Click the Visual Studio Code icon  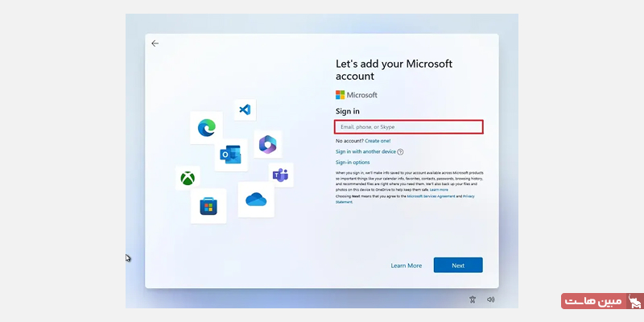(245, 109)
